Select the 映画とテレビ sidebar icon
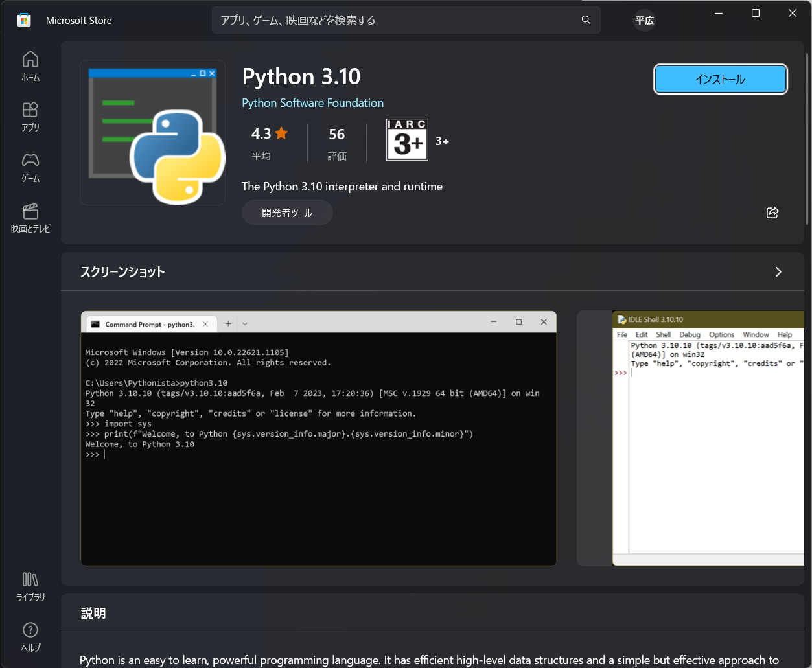Viewport: 812px width, 668px height. [x=30, y=218]
